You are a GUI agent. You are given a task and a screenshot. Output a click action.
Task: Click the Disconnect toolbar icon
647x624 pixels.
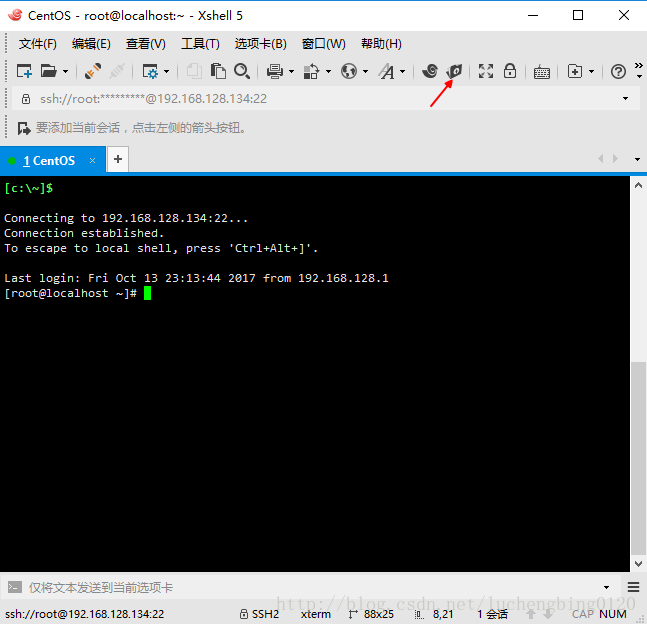click(117, 71)
